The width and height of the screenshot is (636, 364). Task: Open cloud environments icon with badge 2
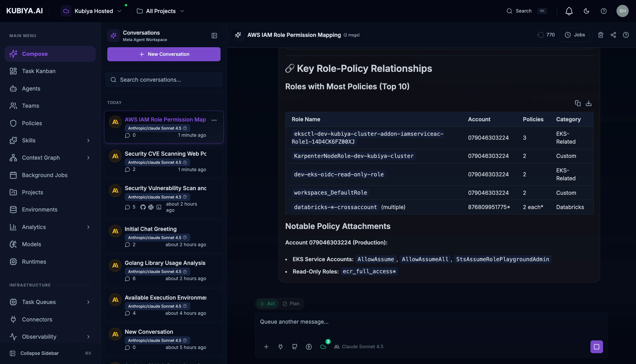pyautogui.click(x=323, y=346)
